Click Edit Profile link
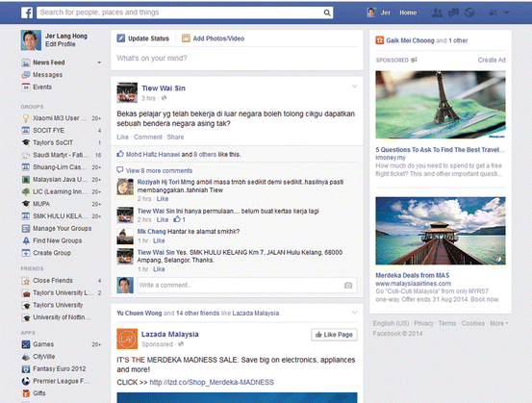This screenshot has width=532, height=403. click(x=61, y=44)
